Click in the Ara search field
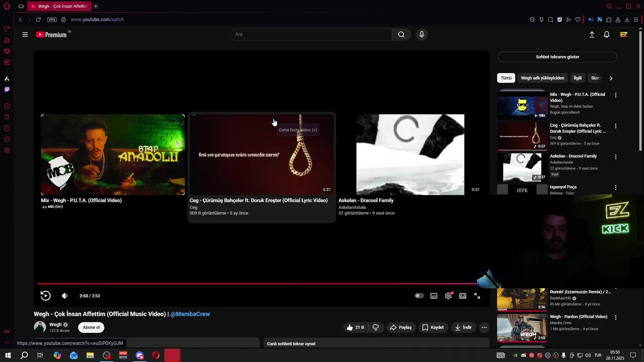This screenshot has height=362, width=644. pos(311,35)
